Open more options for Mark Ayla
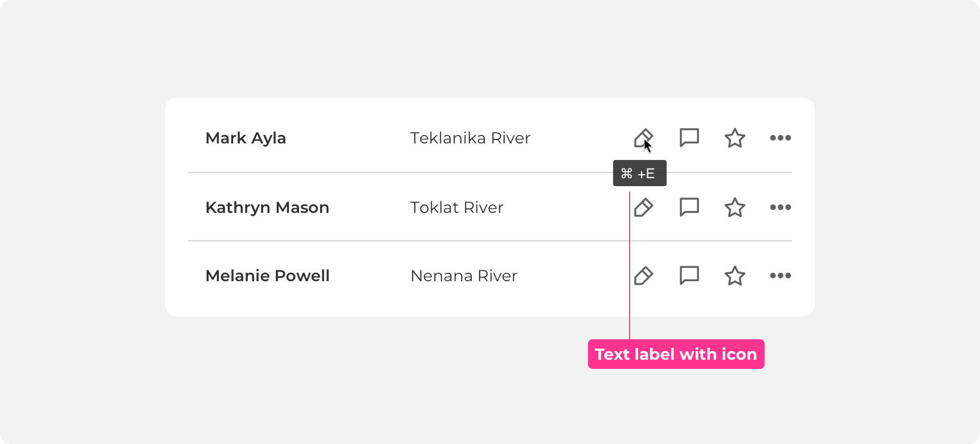This screenshot has height=444, width=980. coord(781,138)
